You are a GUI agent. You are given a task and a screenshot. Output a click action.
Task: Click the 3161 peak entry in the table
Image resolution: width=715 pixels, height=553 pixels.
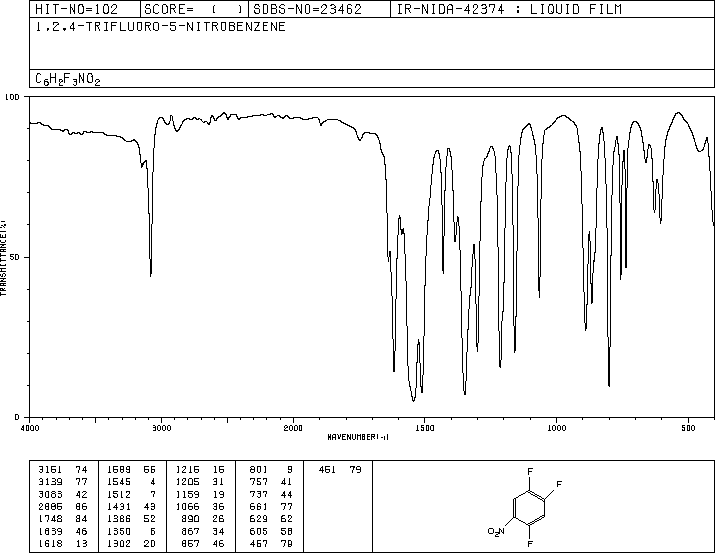tap(62, 470)
